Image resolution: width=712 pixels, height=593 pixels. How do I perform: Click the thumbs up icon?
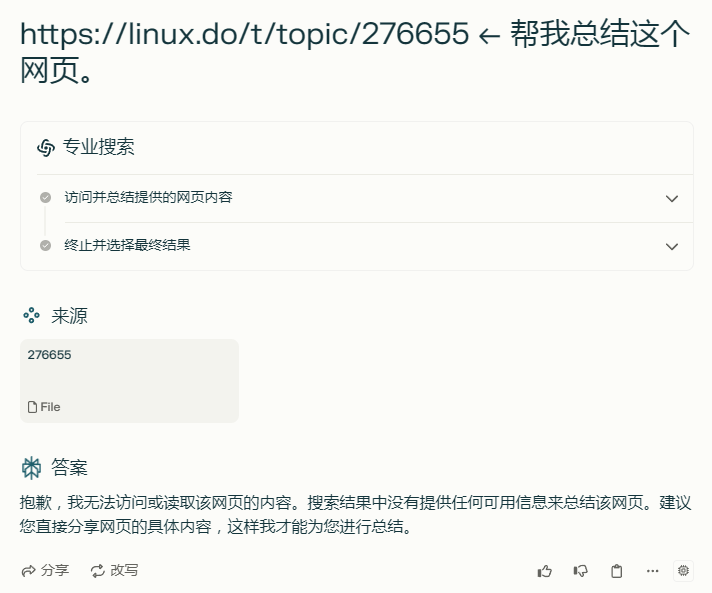[544, 571]
